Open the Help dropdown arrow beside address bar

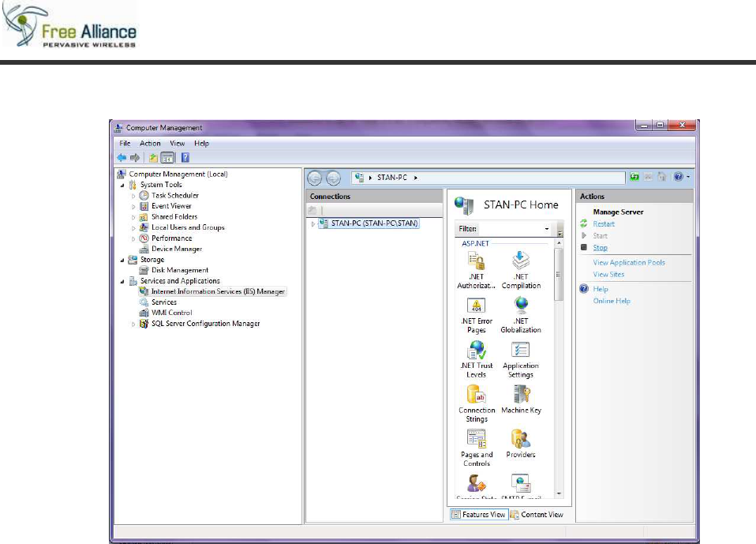688,177
